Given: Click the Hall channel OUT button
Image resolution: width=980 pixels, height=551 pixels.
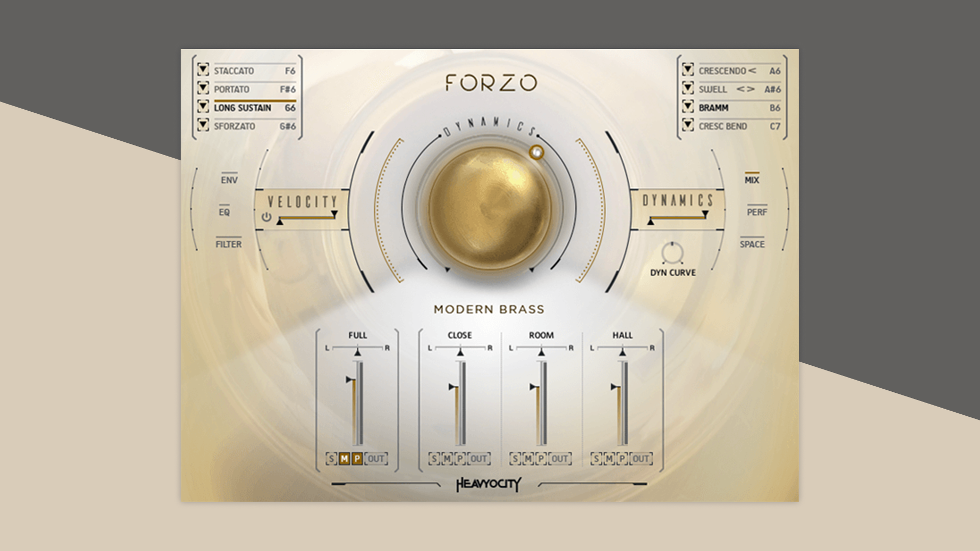Looking at the screenshot, I should click(x=641, y=459).
